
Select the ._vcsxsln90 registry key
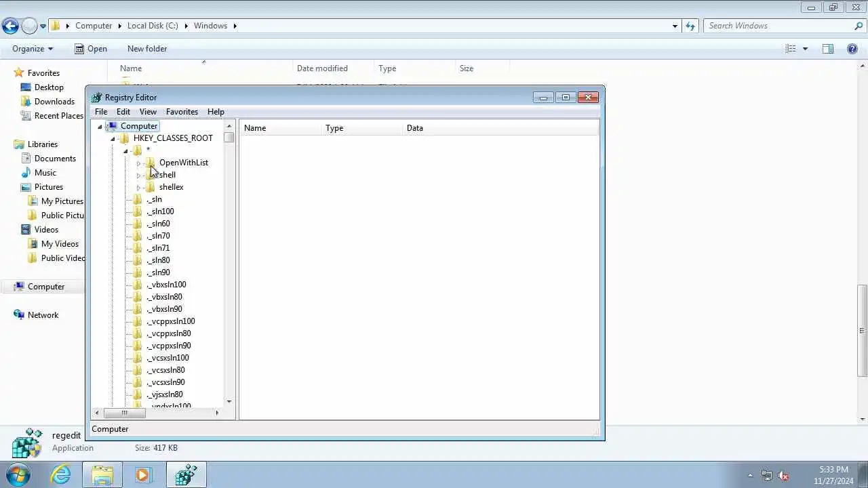click(165, 382)
